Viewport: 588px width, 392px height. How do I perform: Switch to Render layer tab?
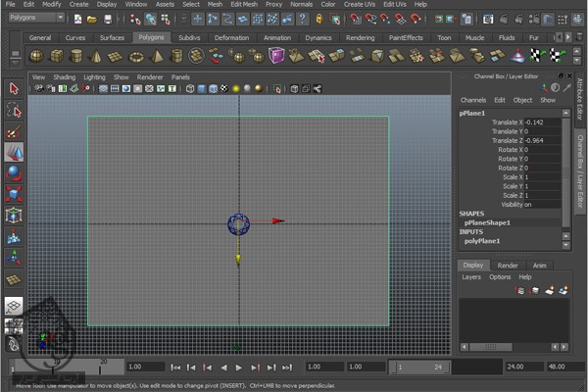click(x=507, y=265)
